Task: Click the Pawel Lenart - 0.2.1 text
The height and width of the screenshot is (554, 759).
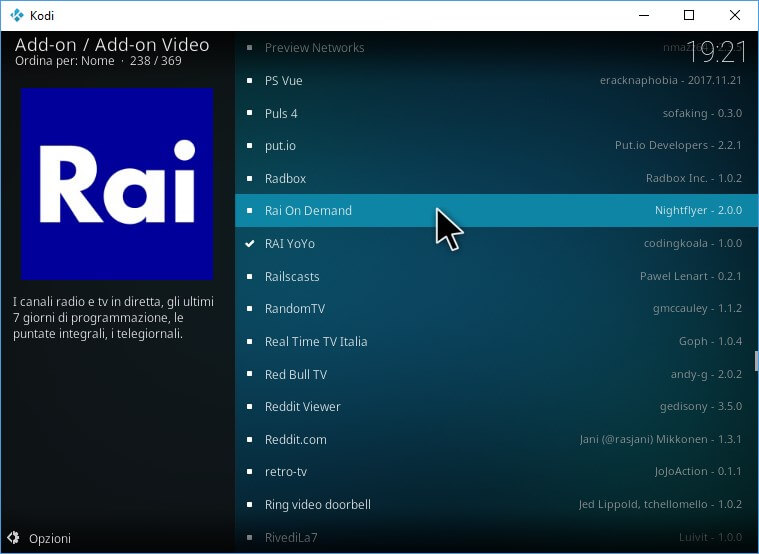Action: pos(691,276)
